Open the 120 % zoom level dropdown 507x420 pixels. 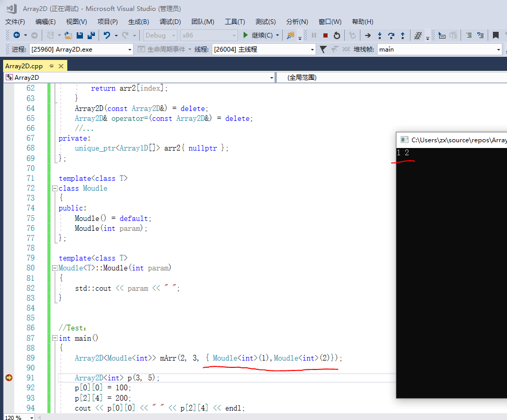32,417
